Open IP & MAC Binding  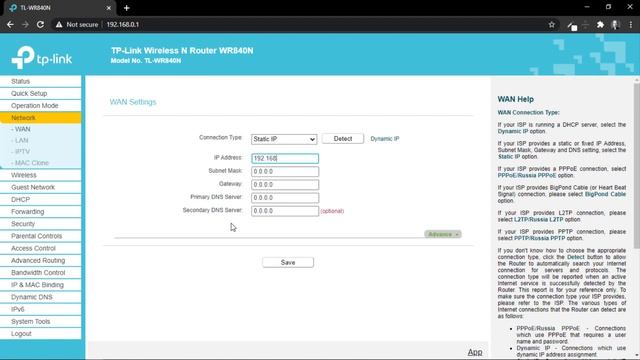(40, 285)
